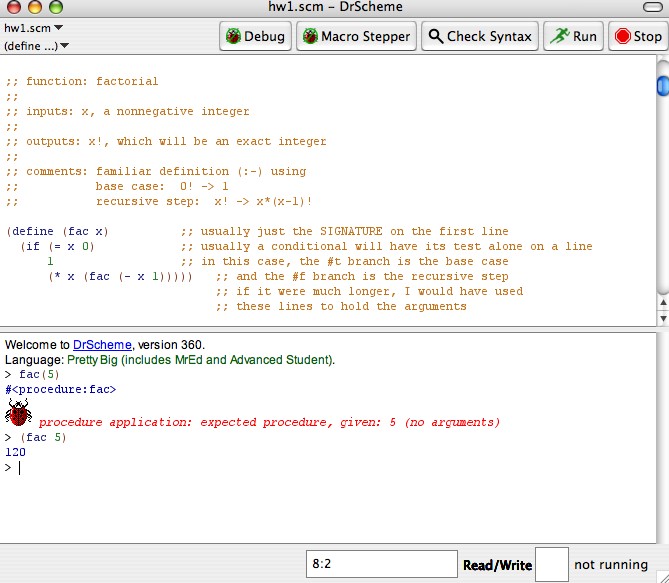
Task: Click the yellow minimize window button
Action: point(35,8)
